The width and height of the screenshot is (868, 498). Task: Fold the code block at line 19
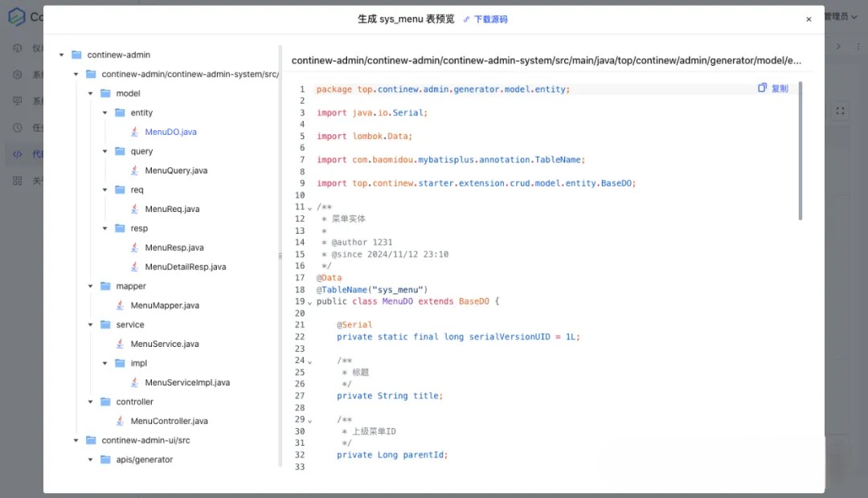click(x=309, y=302)
